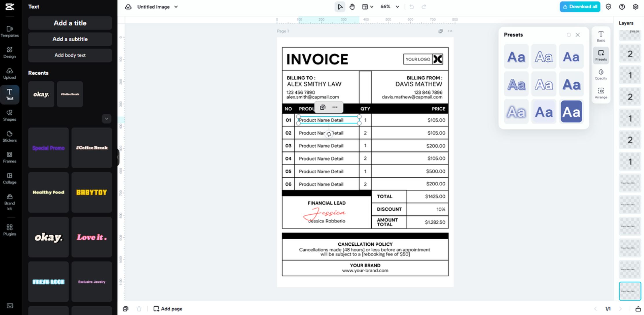
Task: Select the Hand pan tool
Action: point(352,7)
